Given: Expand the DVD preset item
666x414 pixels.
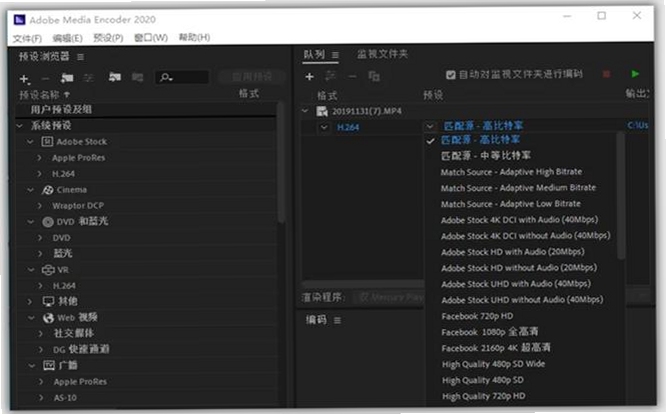Looking at the screenshot, I should (x=40, y=238).
